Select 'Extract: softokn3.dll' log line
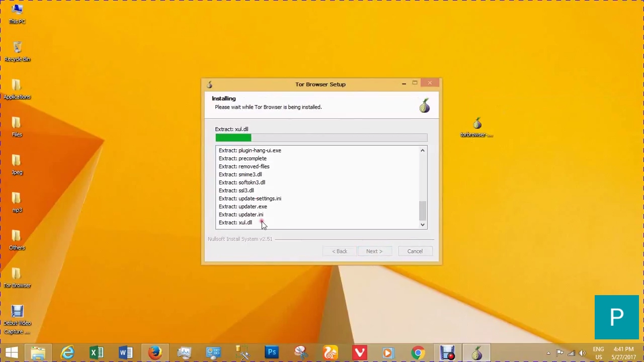This screenshot has height=362, width=644. click(242, 183)
